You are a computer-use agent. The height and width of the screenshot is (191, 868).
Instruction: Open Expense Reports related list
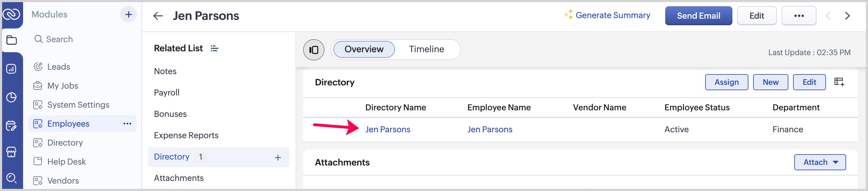(186, 135)
